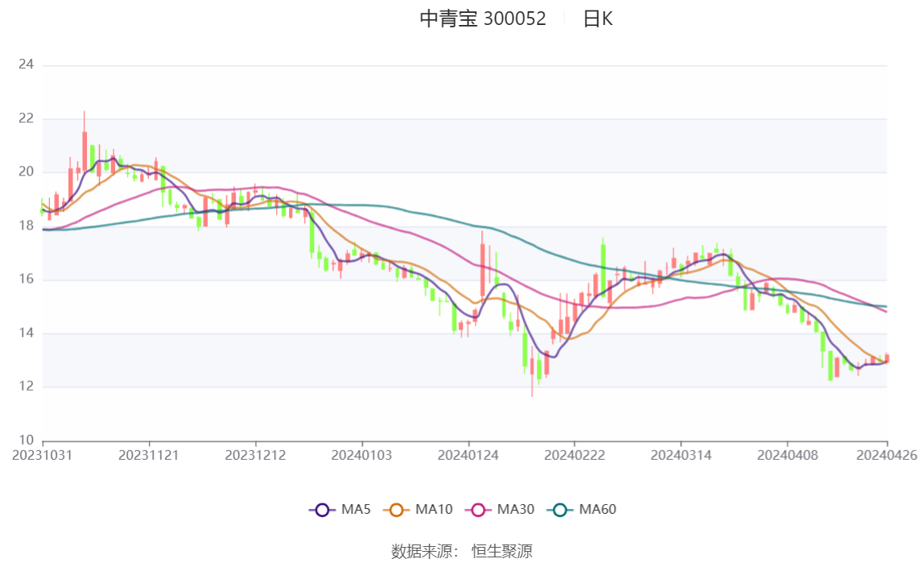This screenshot has width=924, height=563.
Task: Click the 20231031 x-axis date label
Action: click(43, 456)
